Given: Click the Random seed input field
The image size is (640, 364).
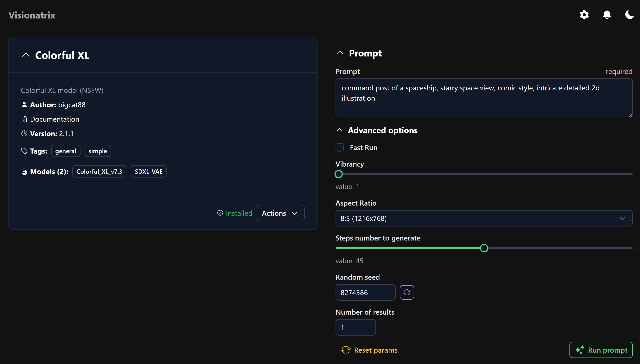Looking at the screenshot, I should [x=365, y=292].
